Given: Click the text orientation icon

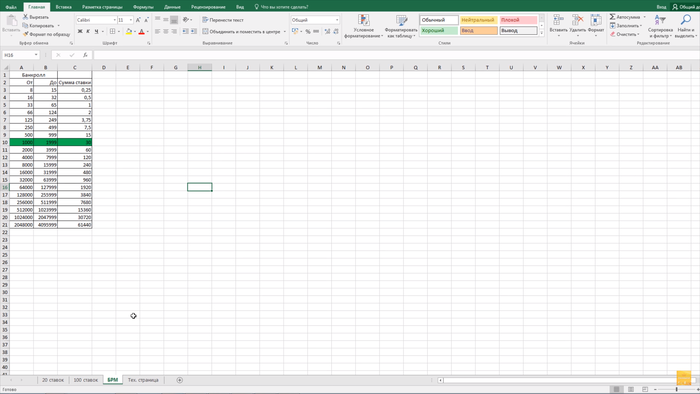Looking at the screenshot, I should click(x=186, y=20).
